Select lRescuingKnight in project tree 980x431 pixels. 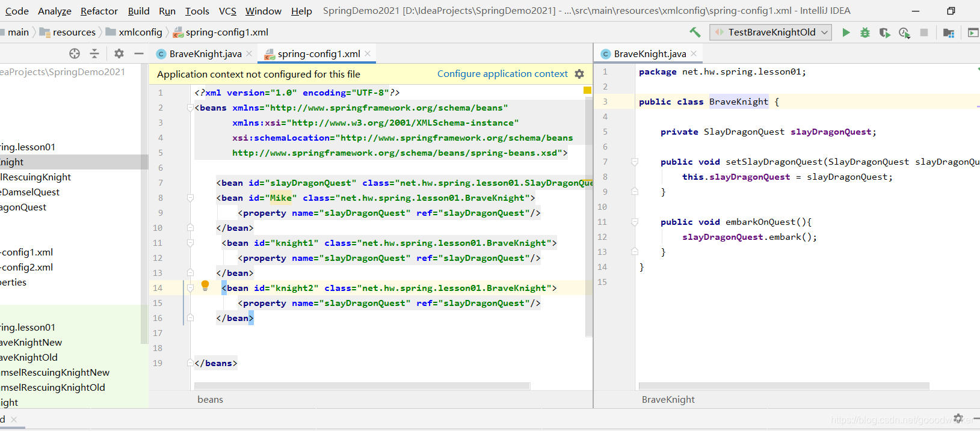(x=35, y=177)
